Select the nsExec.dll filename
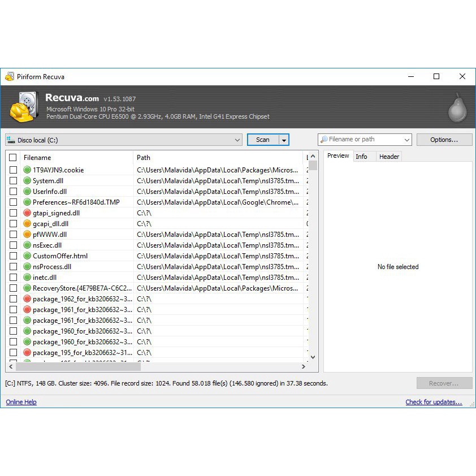476x476 pixels. pyautogui.click(x=47, y=245)
